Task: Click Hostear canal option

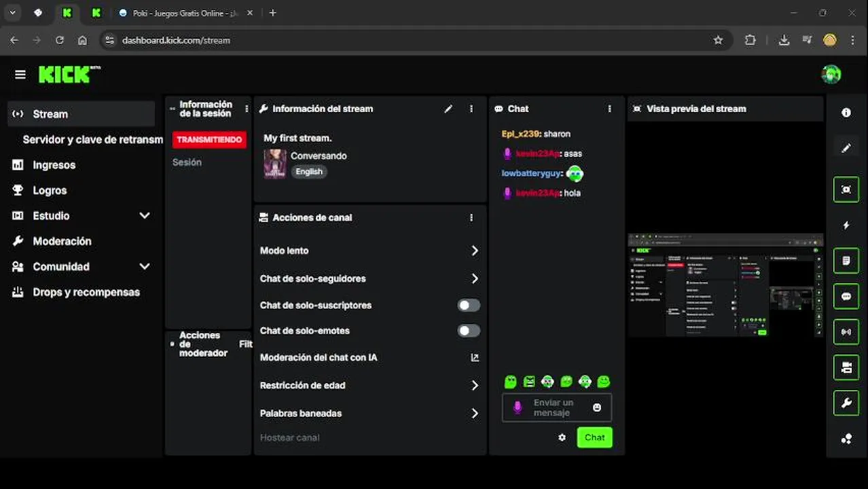Action: 289,437
